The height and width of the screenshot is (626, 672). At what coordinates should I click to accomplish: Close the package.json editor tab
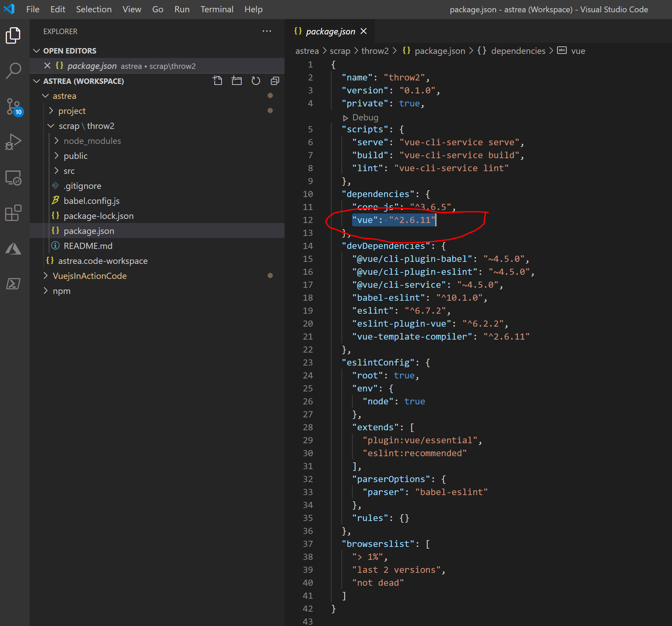click(364, 31)
